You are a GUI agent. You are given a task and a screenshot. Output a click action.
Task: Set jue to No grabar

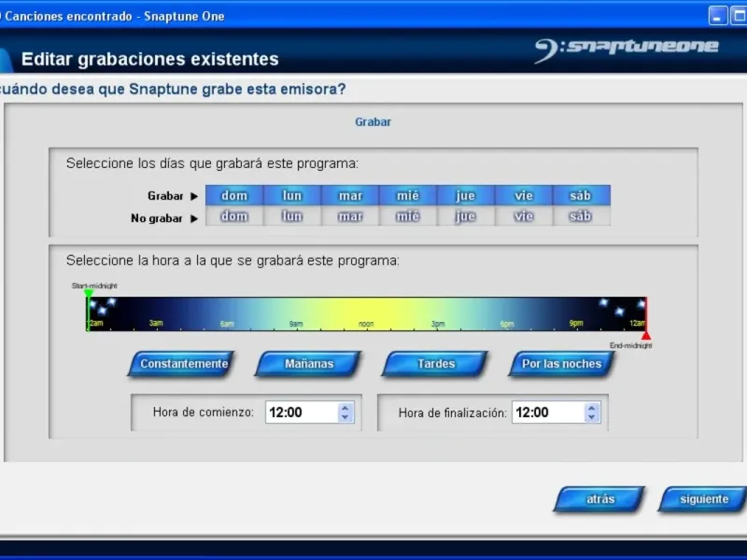[465, 217]
